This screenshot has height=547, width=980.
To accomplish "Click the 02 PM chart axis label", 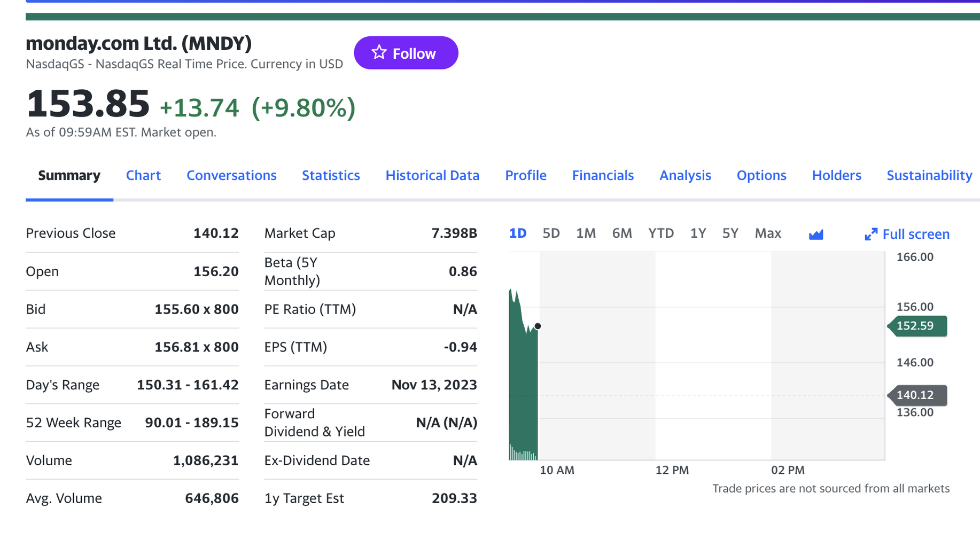I will [x=788, y=470].
